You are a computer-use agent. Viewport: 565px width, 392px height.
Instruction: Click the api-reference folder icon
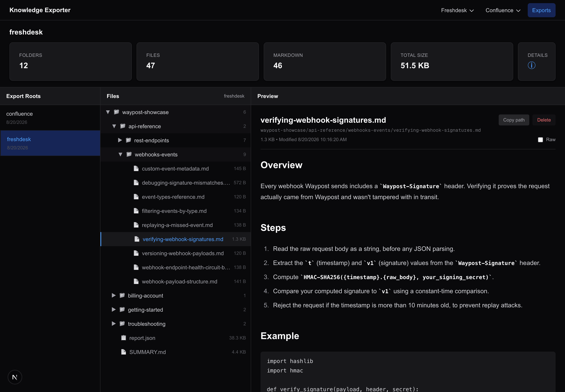(123, 126)
